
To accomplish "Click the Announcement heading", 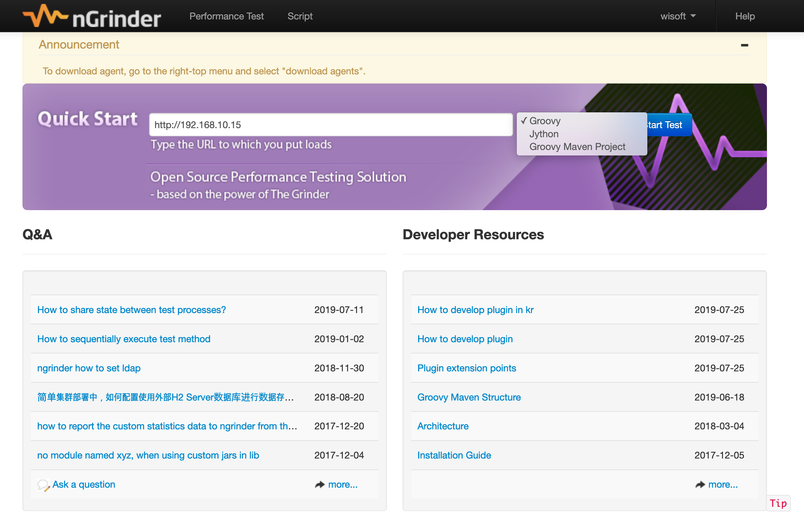I will pyautogui.click(x=79, y=45).
